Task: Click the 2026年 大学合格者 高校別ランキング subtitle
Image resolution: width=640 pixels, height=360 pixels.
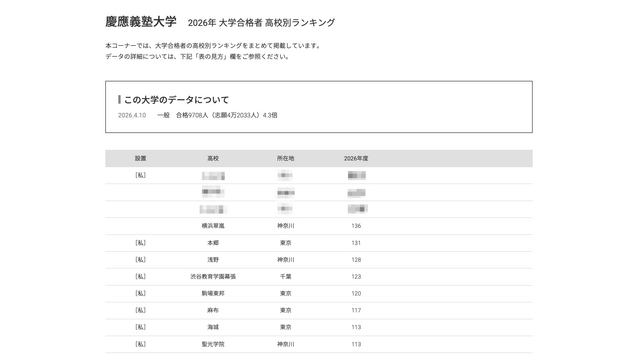Action: point(261,23)
